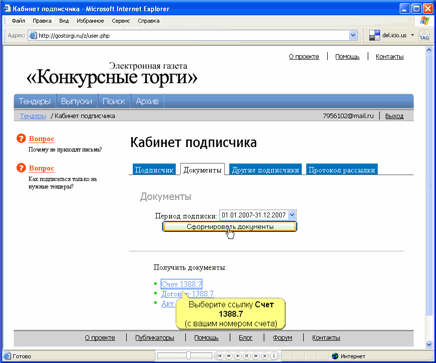This screenshot has width=436, height=363.
Task: Click the skip-to-start playback button
Action: [x=219, y=356]
